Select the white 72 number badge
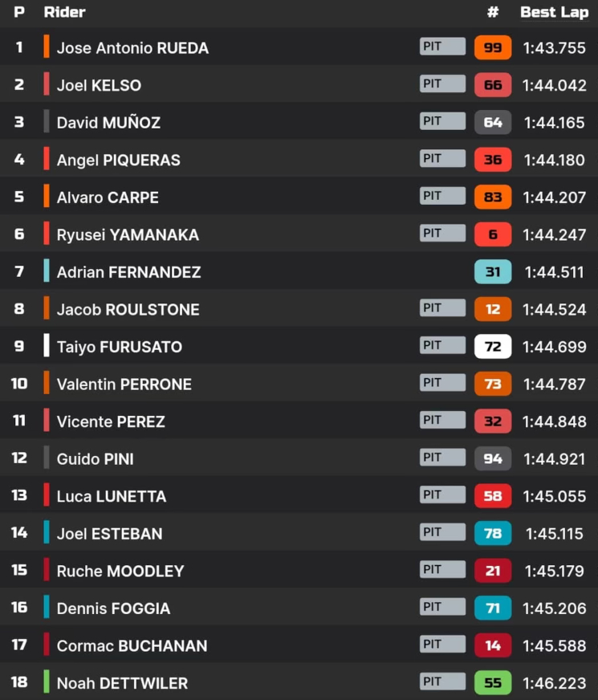Viewport: 598px width, 700px height. (x=493, y=347)
